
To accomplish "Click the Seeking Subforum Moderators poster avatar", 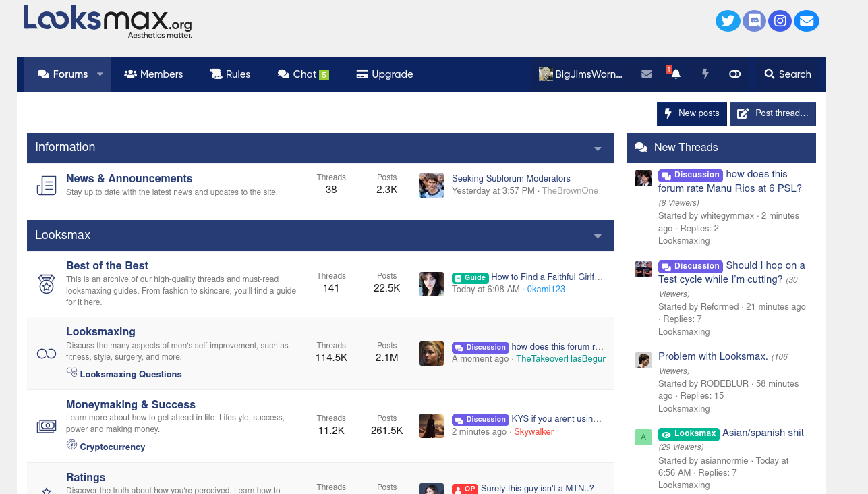I will (x=432, y=186).
